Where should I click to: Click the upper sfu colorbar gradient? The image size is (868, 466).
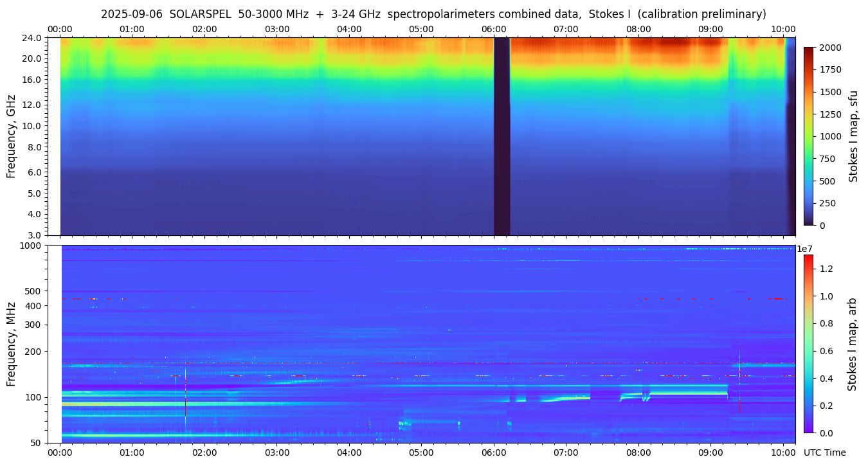(808, 136)
